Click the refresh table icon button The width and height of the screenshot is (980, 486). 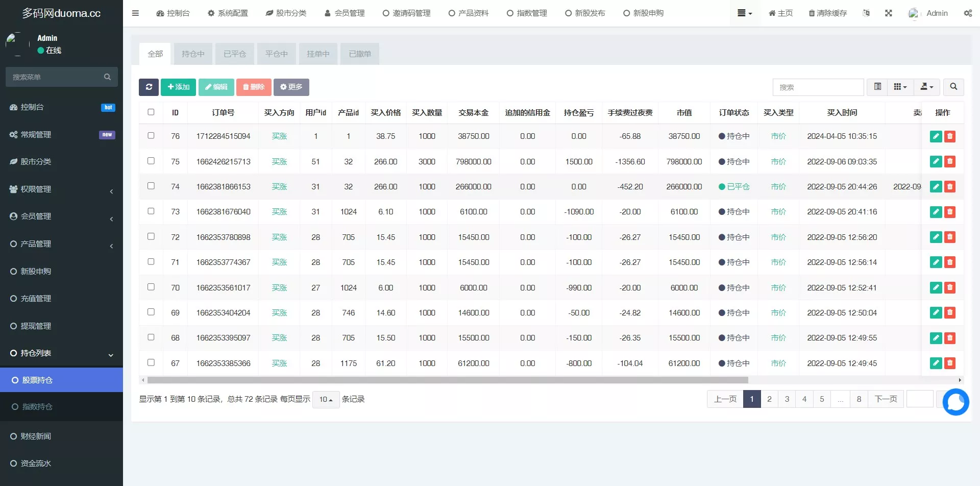149,87
